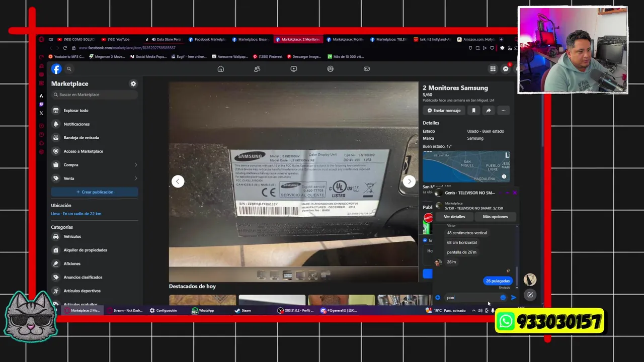Show the previous listing photo
This screenshot has width=644, height=362.
(178, 182)
